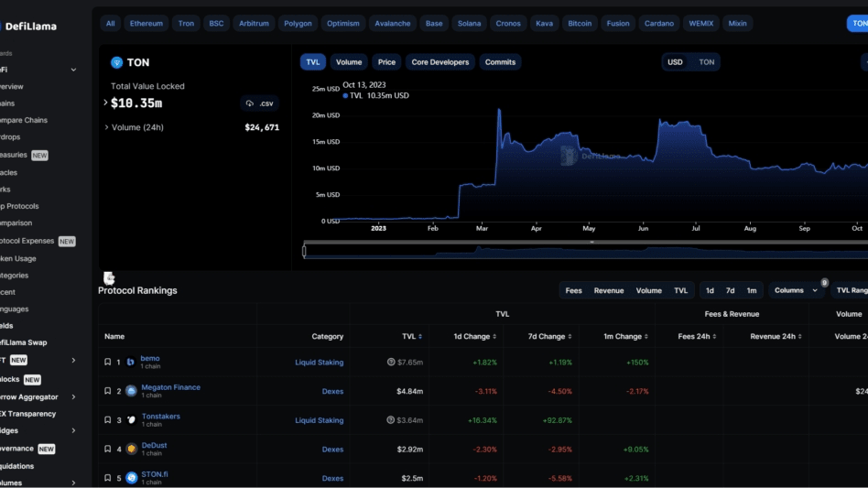
Task: Bookmark the bemo protocol row
Action: [107, 362]
